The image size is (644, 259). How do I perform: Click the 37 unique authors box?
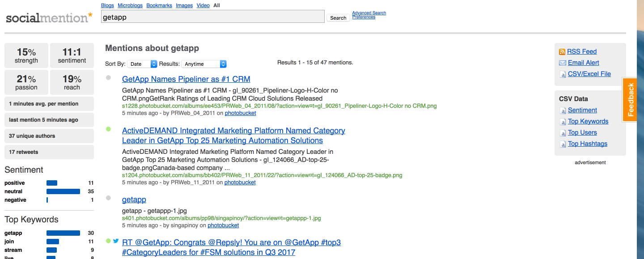(x=49, y=136)
